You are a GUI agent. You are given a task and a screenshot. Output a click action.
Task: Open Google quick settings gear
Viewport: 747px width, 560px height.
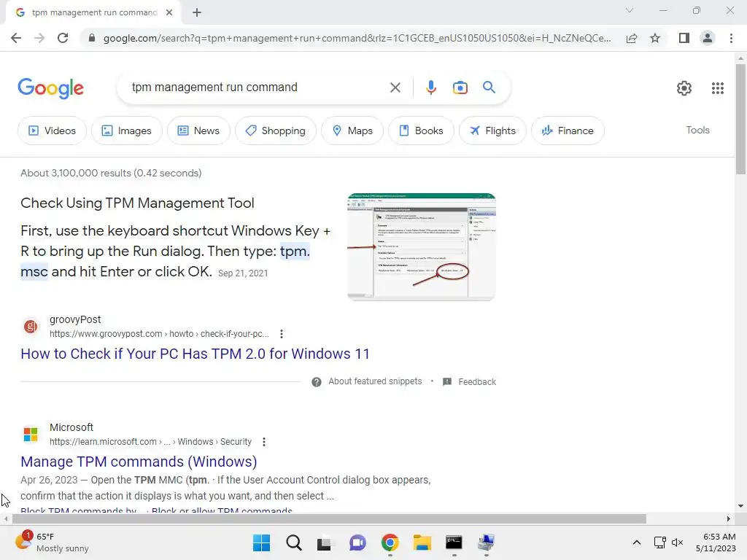(x=684, y=88)
